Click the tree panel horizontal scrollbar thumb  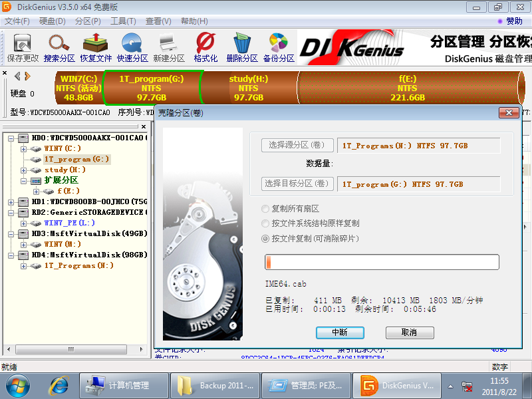pyautogui.click(x=71, y=349)
